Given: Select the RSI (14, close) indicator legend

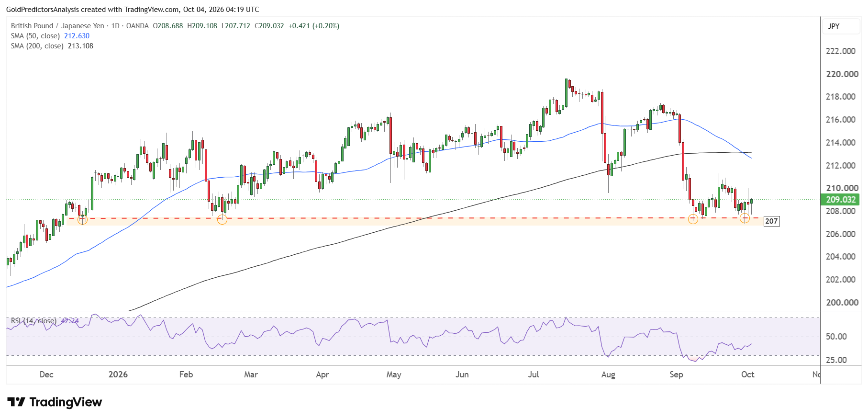Looking at the screenshot, I should click(33, 321).
